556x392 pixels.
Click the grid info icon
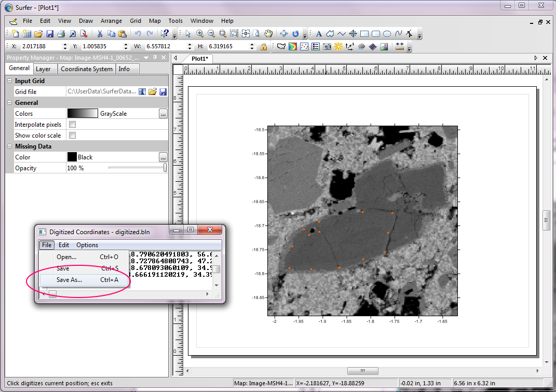[x=142, y=92]
